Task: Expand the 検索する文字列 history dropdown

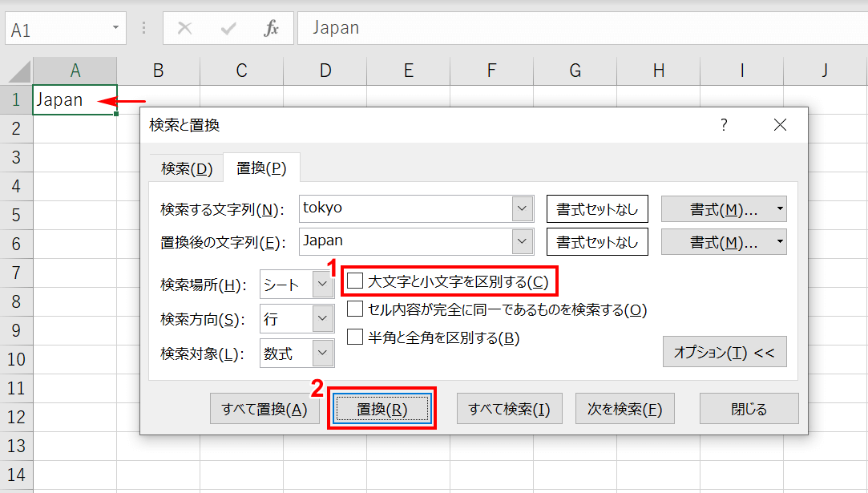Action: (x=523, y=208)
